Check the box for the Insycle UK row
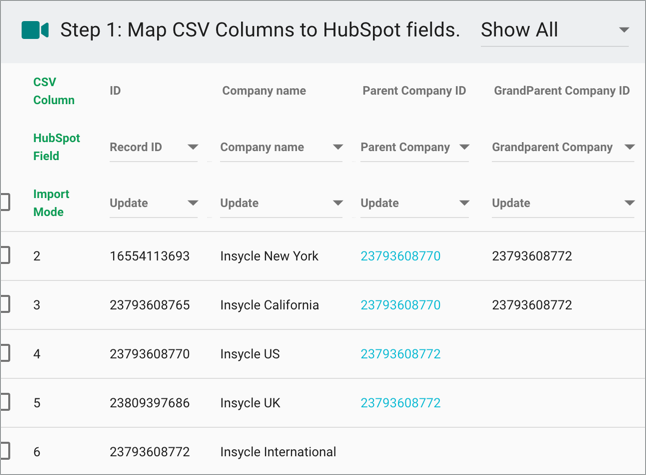 point(5,402)
